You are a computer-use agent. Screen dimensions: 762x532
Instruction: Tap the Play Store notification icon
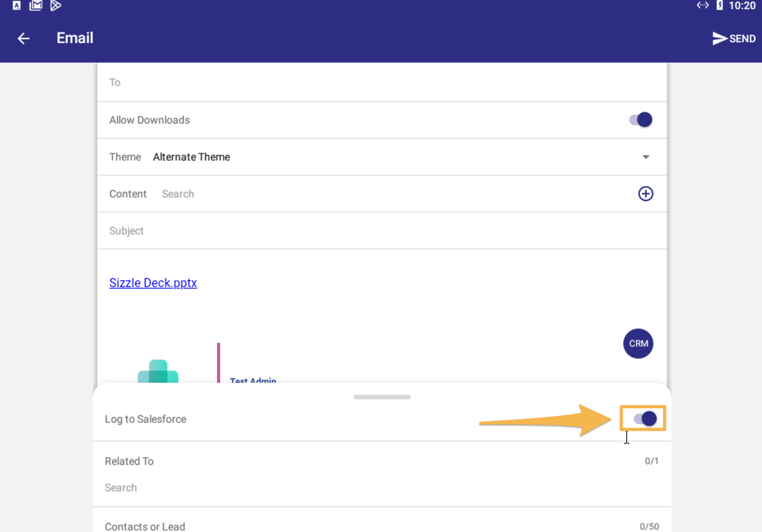click(55, 6)
